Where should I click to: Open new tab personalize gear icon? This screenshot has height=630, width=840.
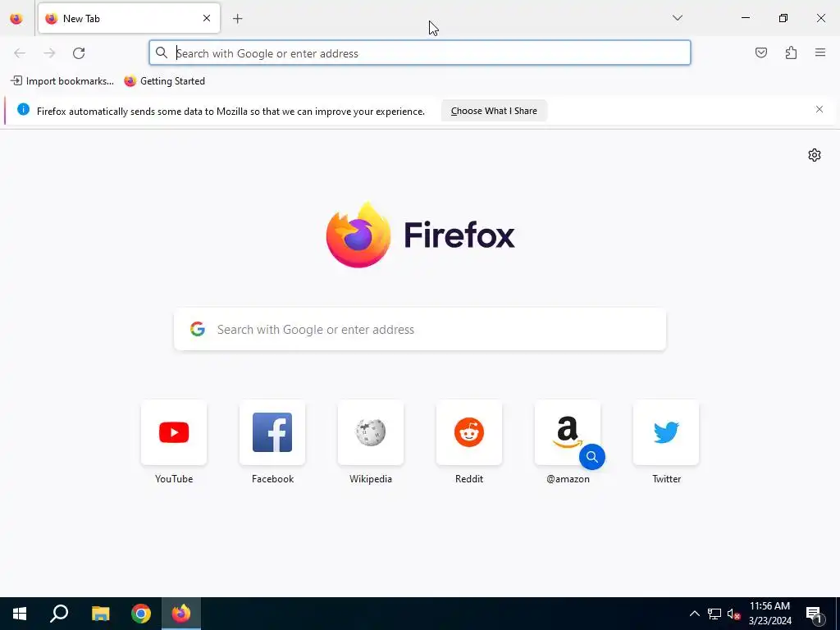click(815, 155)
